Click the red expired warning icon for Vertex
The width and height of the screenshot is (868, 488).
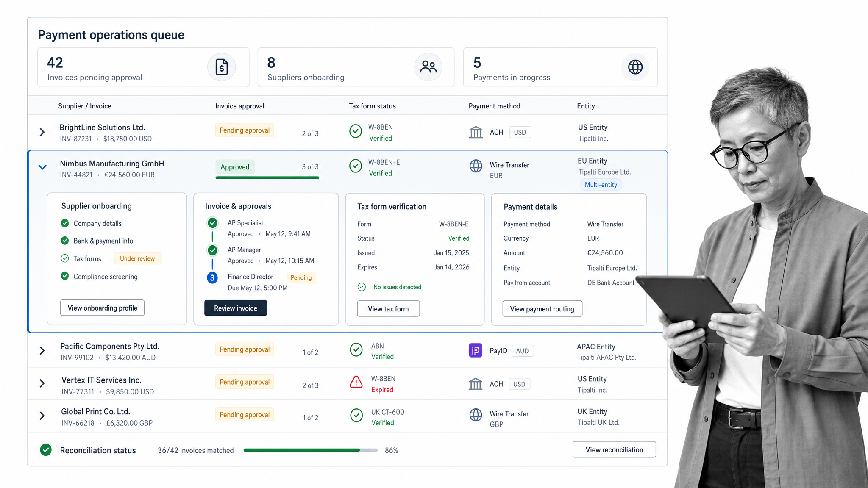click(x=356, y=383)
